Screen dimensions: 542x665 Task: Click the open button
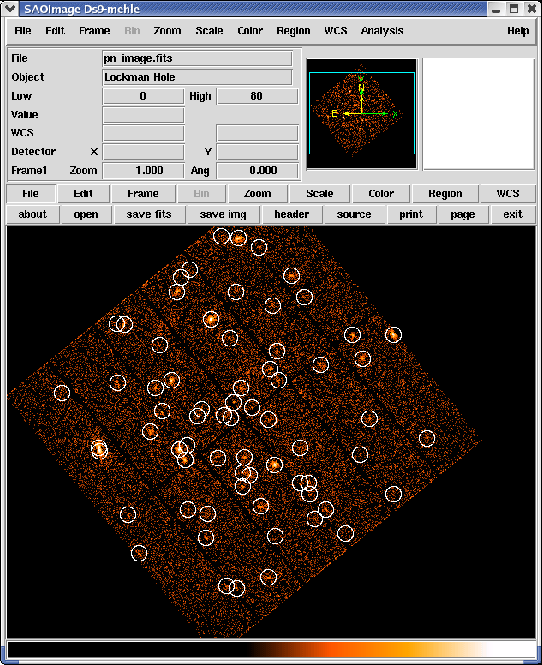(x=86, y=215)
